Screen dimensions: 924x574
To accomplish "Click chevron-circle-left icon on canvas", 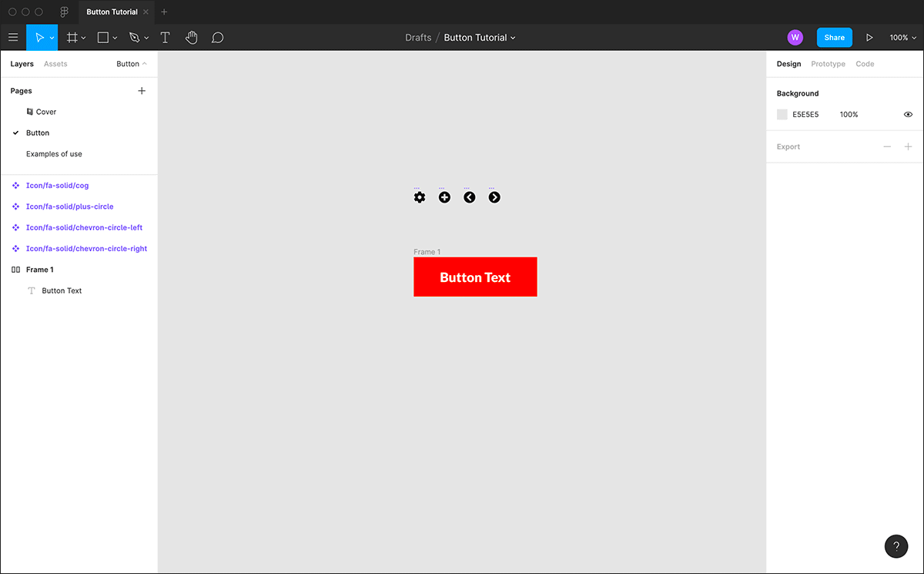I will click(470, 197).
